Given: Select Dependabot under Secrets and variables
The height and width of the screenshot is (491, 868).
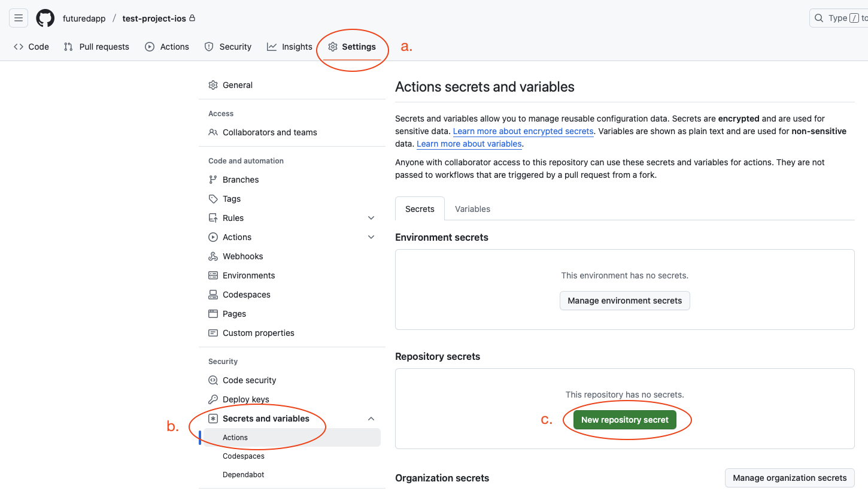Looking at the screenshot, I should [x=243, y=475].
